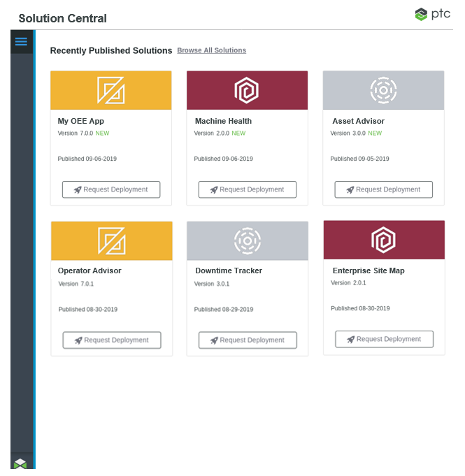465x476 pixels.
Task: Click Published 08-30-2019 on Operator Advisor
Action: pyautogui.click(x=88, y=310)
